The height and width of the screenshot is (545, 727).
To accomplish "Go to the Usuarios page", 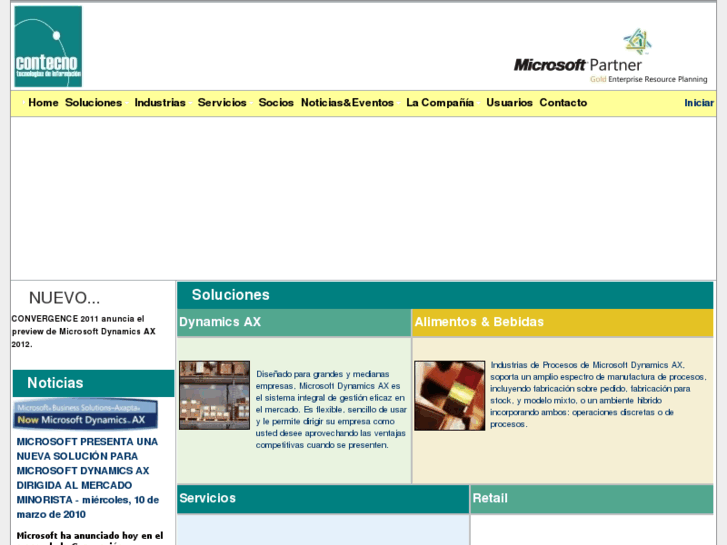I will [x=509, y=103].
